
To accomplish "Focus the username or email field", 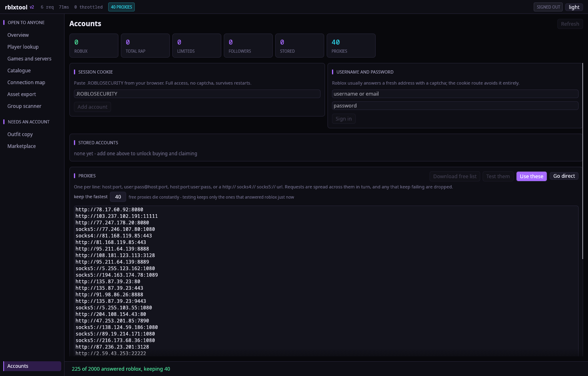I will [x=455, y=94].
